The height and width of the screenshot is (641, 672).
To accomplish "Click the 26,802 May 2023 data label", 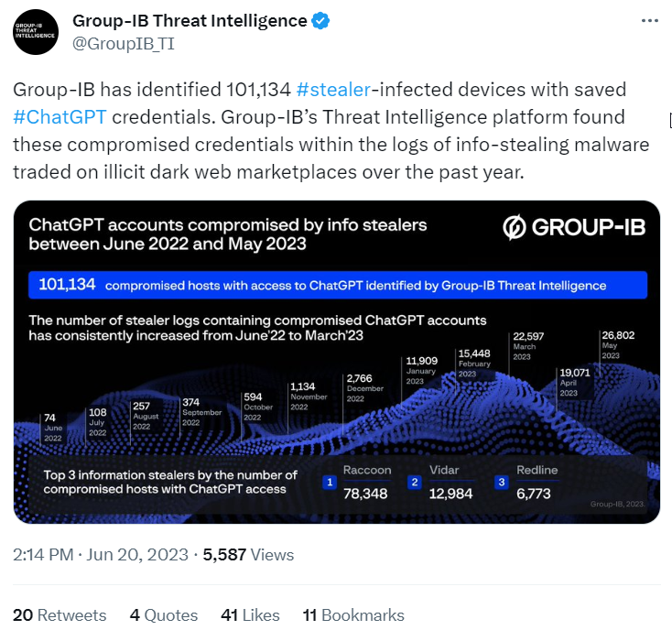I will point(618,344).
